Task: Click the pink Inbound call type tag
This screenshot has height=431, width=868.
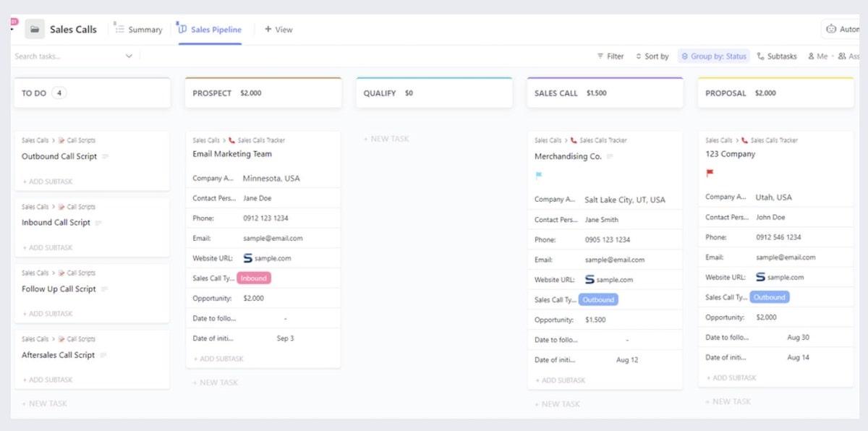Action: click(254, 278)
